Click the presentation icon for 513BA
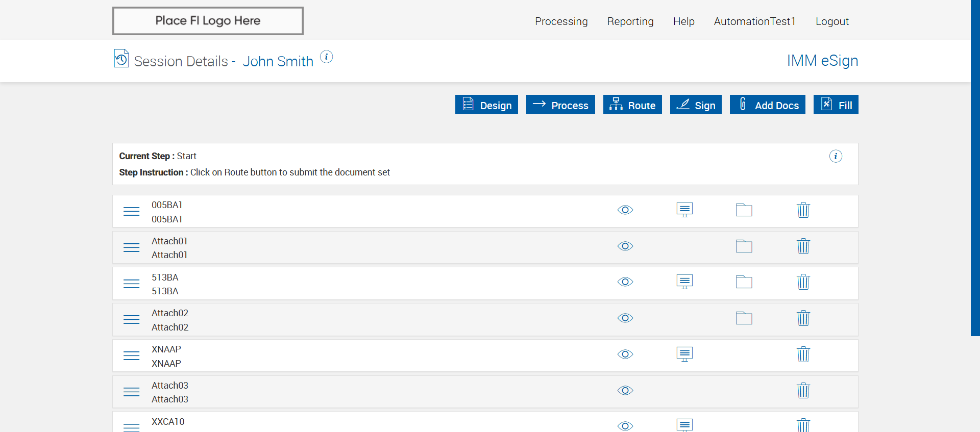 coord(684,282)
